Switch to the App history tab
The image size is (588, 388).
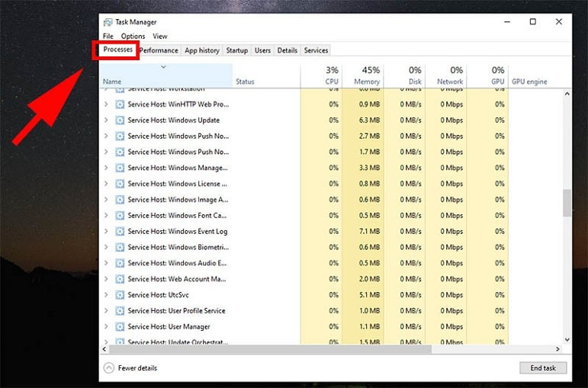coord(202,50)
